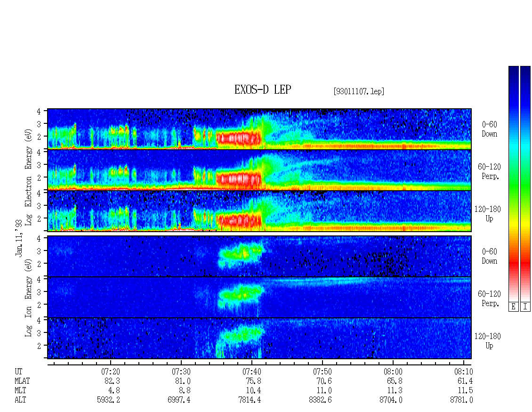Click the ALT value 8382.6

pyautogui.click(x=320, y=400)
